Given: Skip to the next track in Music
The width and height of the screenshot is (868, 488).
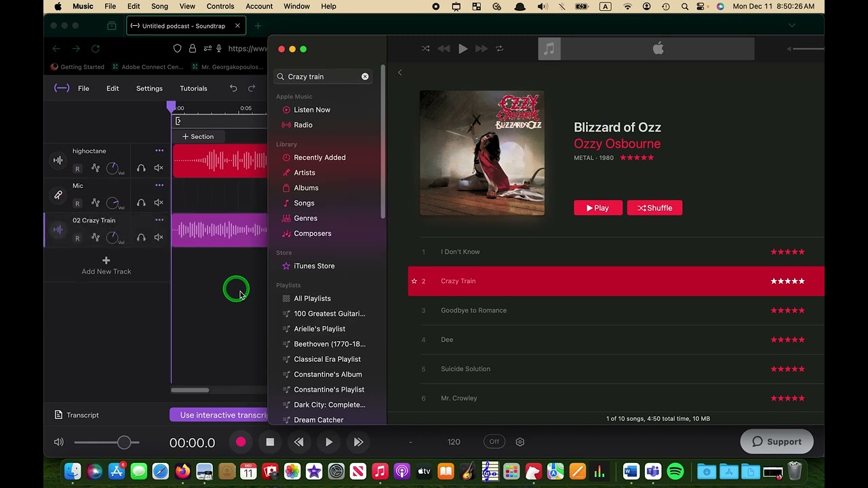Looking at the screenshot, I should (x=481, y=49).
